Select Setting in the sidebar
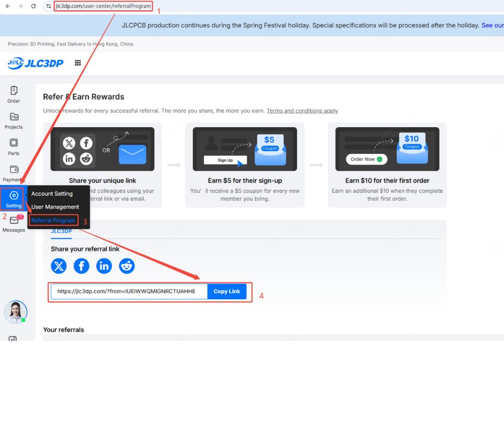Image resolution: width=504 pixels, height=423 pixels. (x=13, y=199)
